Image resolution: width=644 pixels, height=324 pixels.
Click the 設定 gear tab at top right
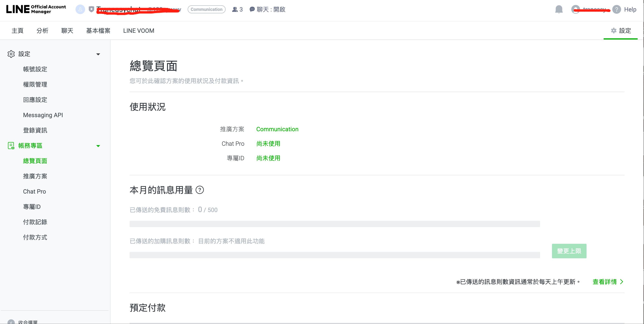coord(621,31)
